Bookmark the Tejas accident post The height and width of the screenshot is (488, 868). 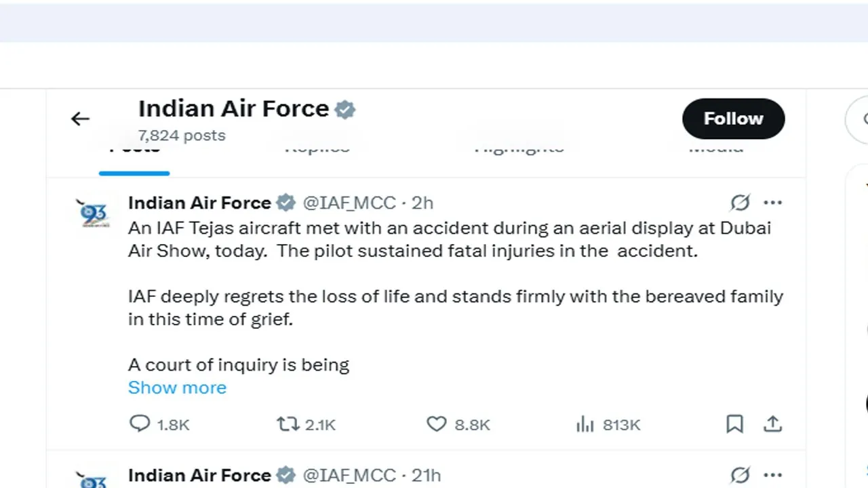click(x=734, y=424)
